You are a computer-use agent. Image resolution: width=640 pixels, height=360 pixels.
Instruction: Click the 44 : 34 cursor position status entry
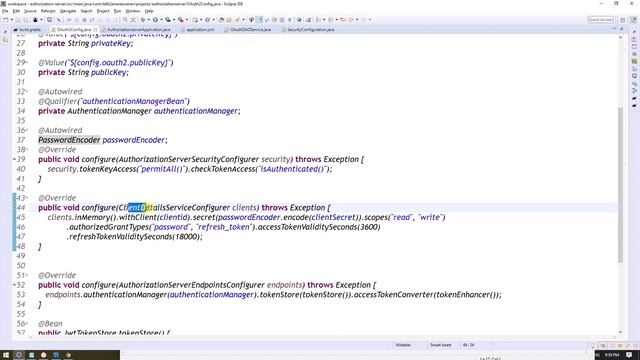[x=468, y=345]
